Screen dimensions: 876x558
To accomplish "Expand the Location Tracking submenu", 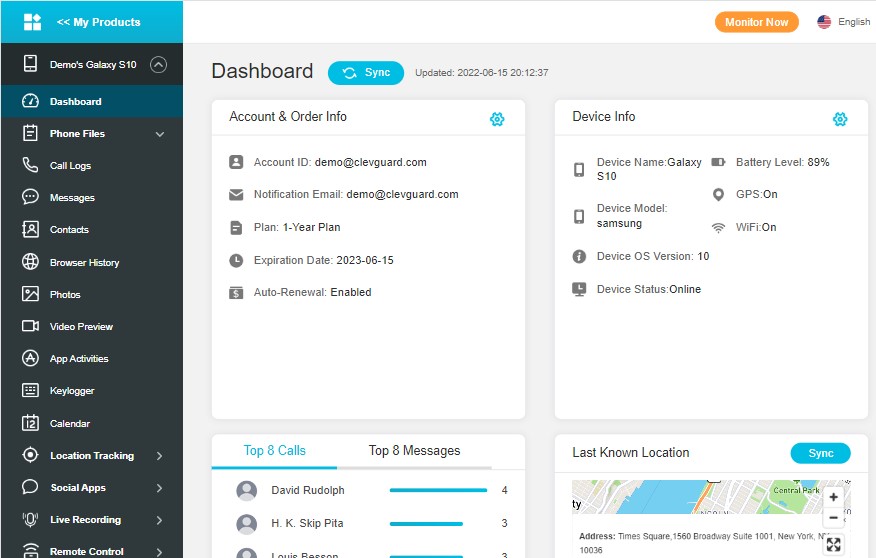I will point(160,456).
